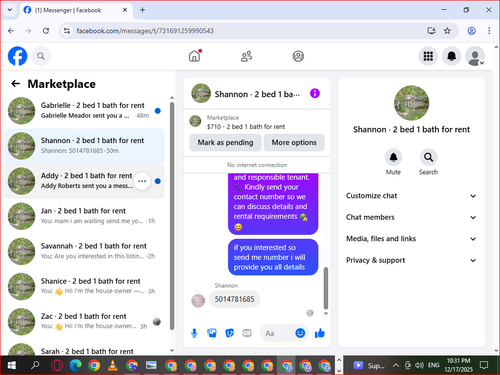Open Jan conversation

84,216
